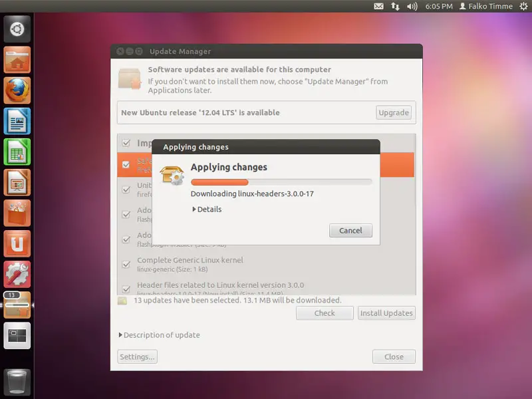This screenshot has height=399, width=532.
Task: Click the Update Manager launcher icon with badge 13
Action: click(17, 305)
